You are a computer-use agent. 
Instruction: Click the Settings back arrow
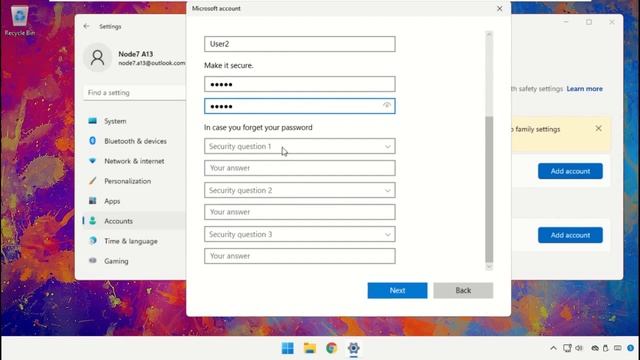pos(87,26)
